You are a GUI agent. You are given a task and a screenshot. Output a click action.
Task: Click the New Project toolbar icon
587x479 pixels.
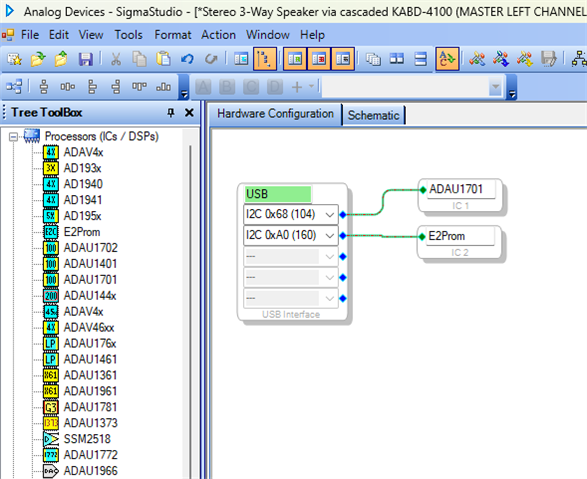14,59
